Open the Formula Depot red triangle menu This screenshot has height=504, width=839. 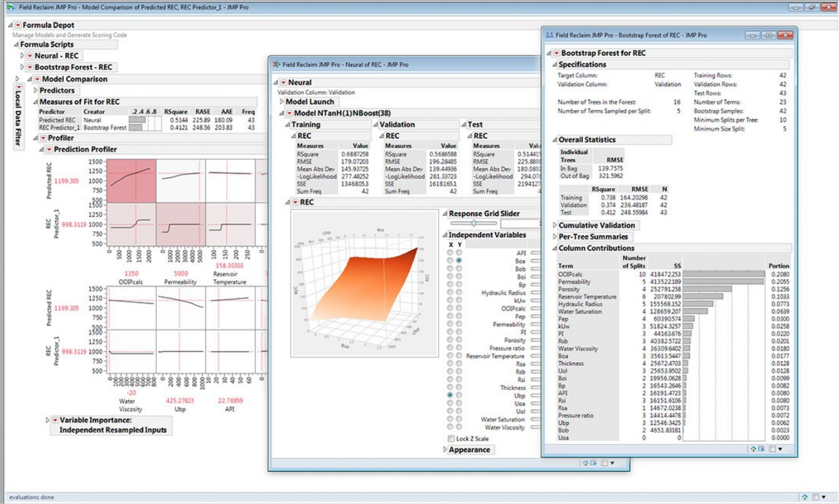tap(18, 25)
